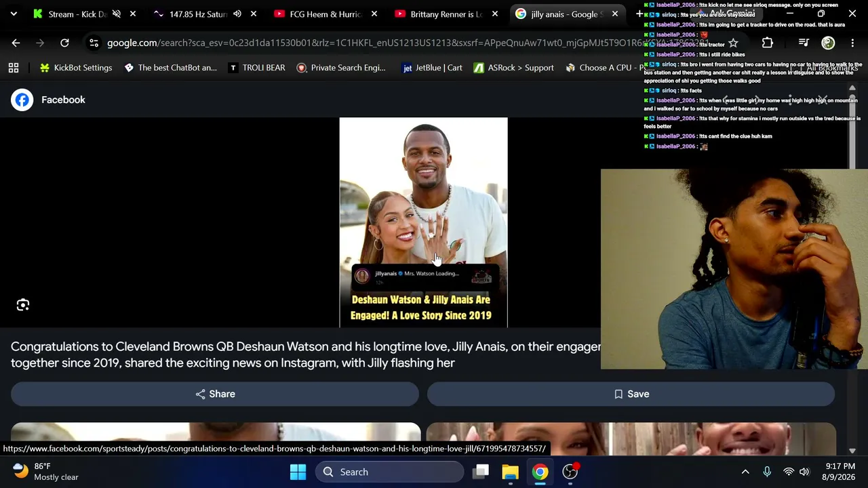Open the TROLI BEAR bookmark

pyautogui.click(x=256, y=68)
